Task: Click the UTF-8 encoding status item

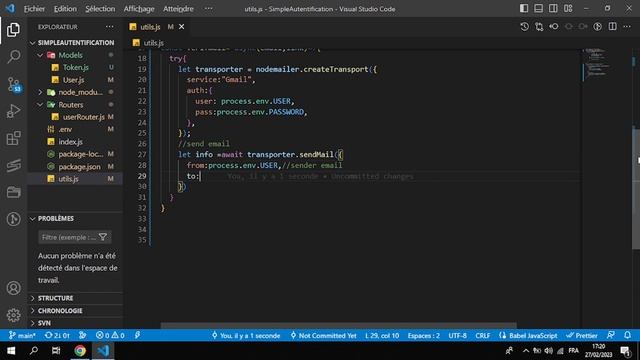Action: pyautogui.click(x=458, y=336)
